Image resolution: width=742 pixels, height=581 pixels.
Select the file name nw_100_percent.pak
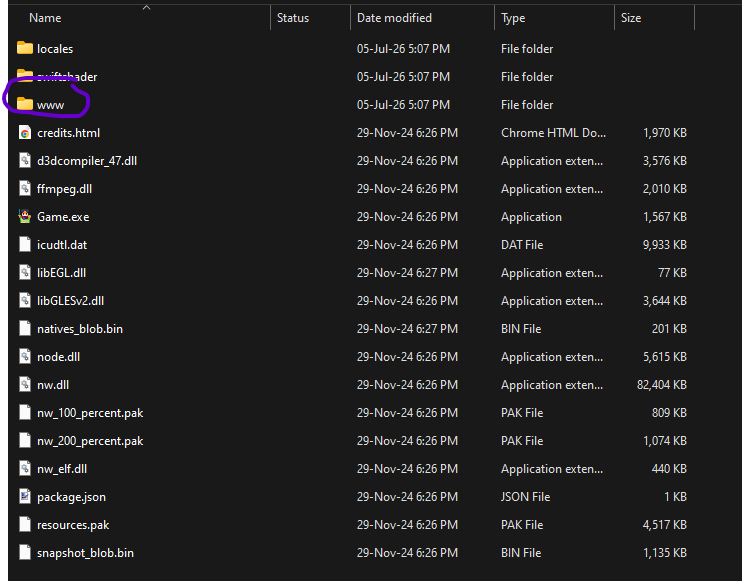click(90, 413)
